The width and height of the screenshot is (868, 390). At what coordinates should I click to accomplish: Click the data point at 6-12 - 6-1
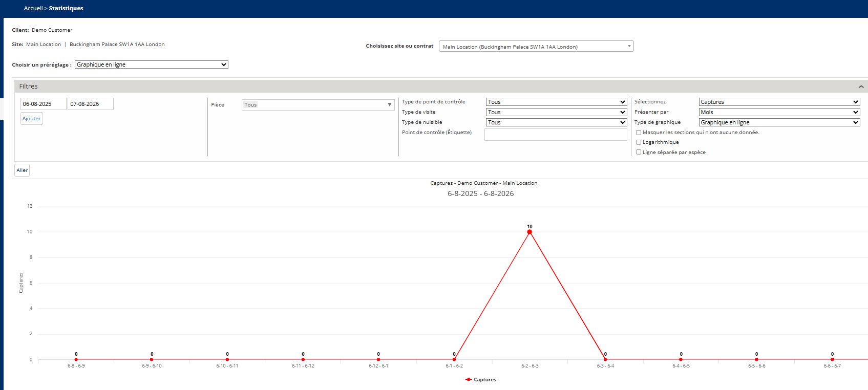tap(378, 359)
